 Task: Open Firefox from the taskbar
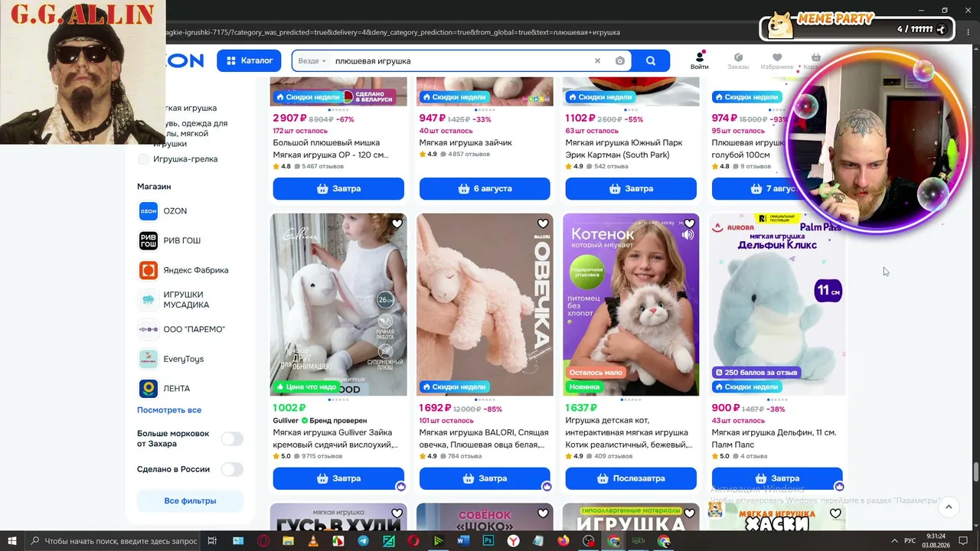563,541
